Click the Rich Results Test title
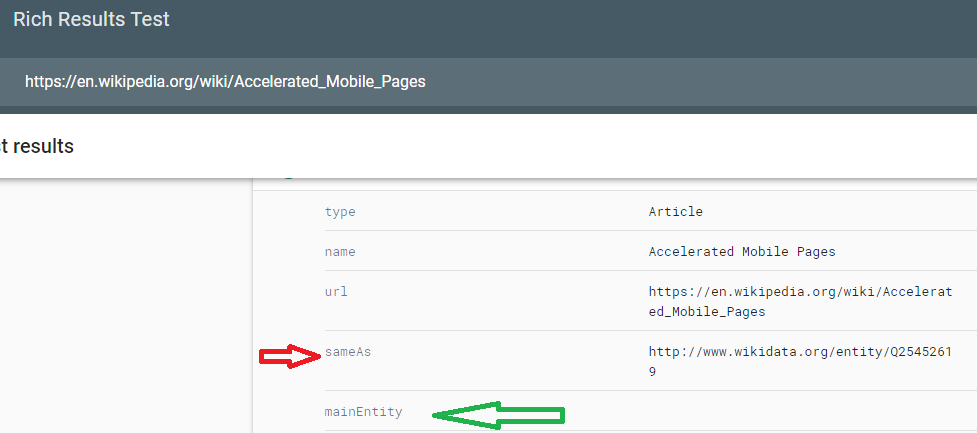The image size is (977, 433). pyautogui.click(x=91, y=19)
